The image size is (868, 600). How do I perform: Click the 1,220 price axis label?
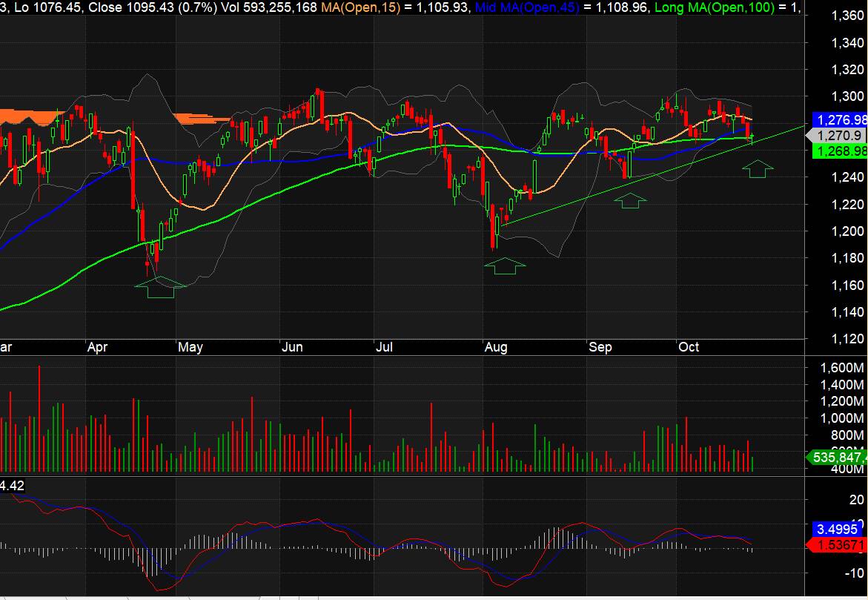[x=847, y=205]
